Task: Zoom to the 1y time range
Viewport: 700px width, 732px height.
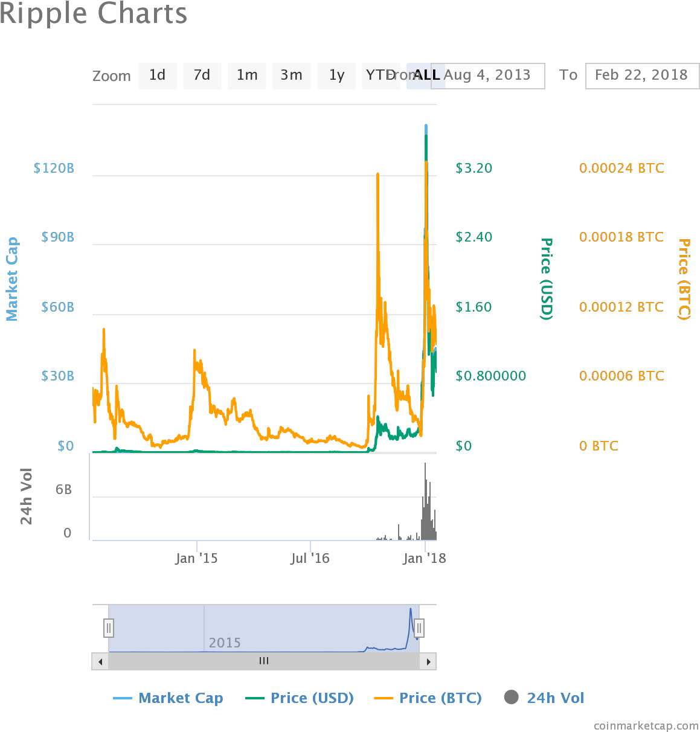Action: [336, 75]
